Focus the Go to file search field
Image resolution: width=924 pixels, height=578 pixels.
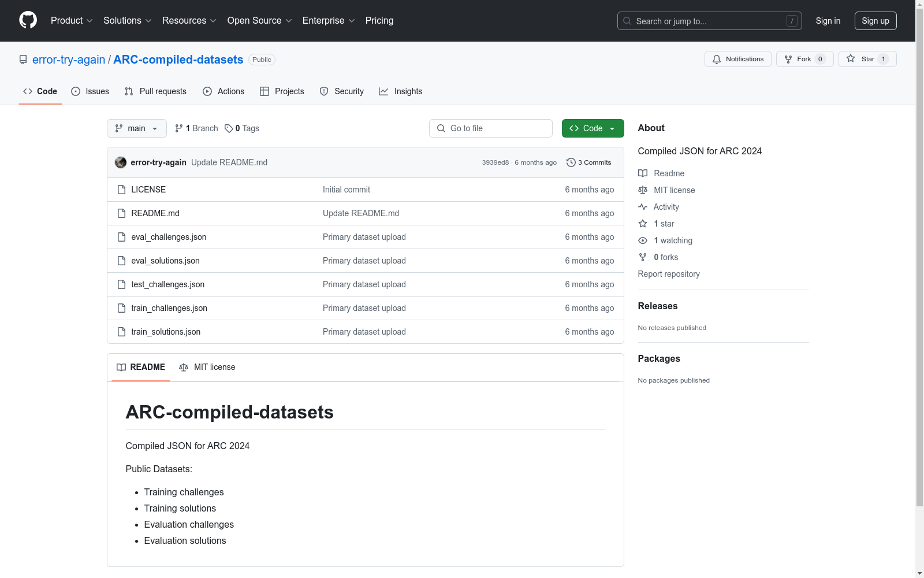click(x=491, y=128)
